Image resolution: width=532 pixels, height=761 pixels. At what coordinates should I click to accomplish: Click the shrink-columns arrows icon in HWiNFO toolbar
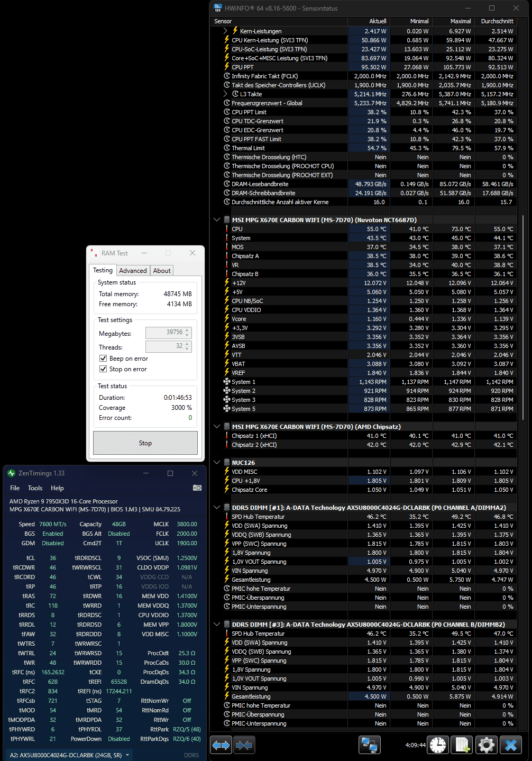tap(244, 745)
